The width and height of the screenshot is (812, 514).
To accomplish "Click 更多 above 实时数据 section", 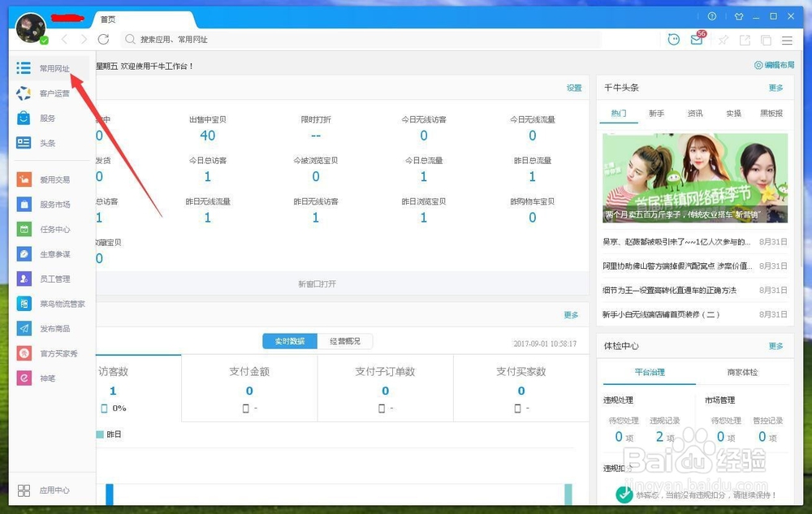I will point(571,315).
